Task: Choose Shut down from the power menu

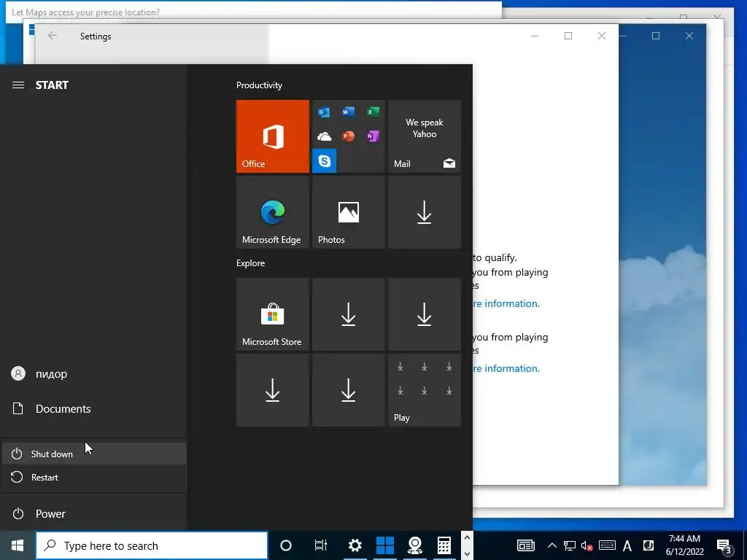Action: (94, 454)
